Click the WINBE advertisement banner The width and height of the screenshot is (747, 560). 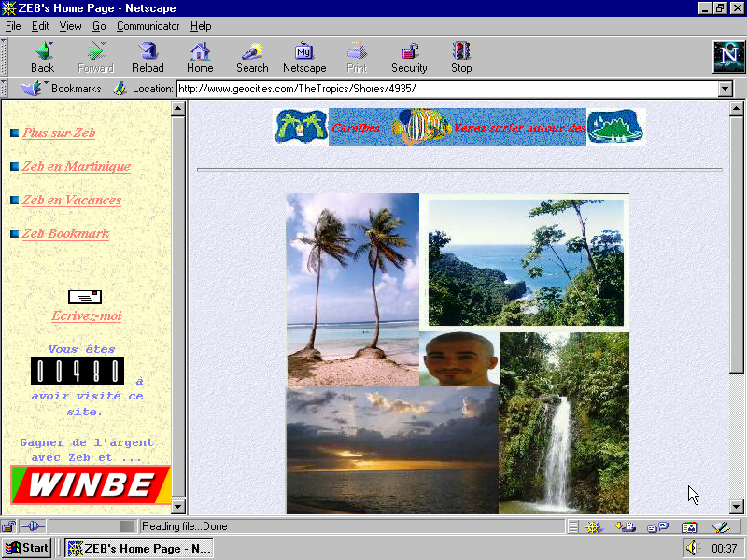pyautogui.click(x=91, y=484)
